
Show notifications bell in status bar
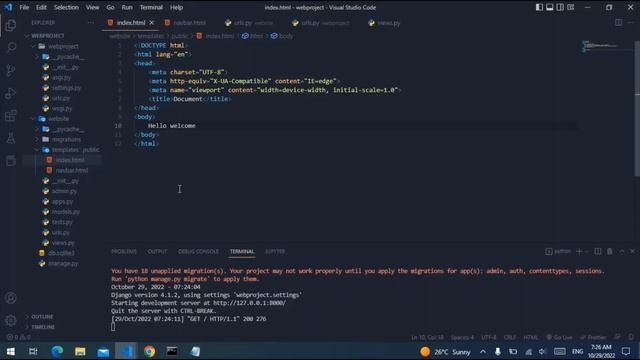pos(631,337)
